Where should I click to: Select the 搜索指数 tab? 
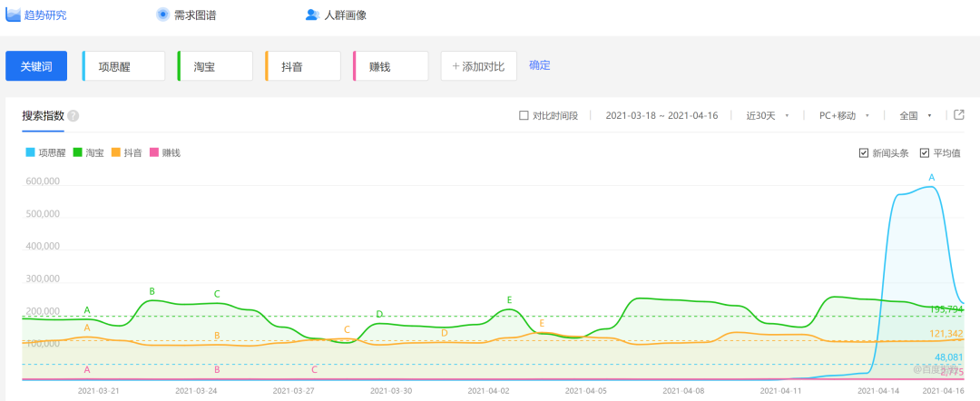[43, 116]
